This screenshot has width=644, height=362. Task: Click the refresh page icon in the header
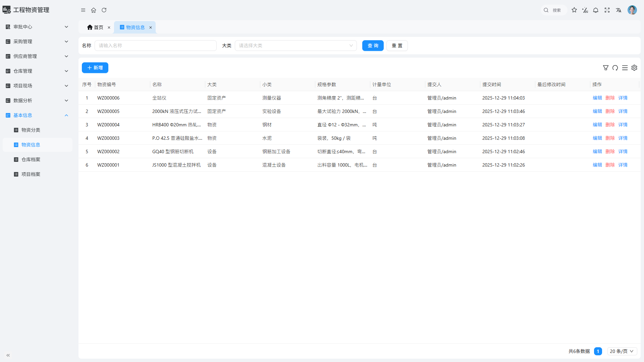click(104, 10)
